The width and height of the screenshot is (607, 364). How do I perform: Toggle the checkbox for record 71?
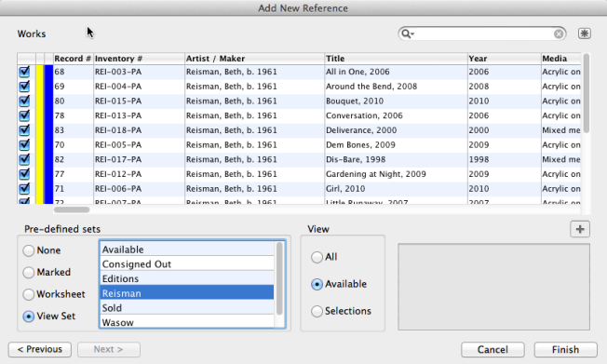click(x=24, y=189)
